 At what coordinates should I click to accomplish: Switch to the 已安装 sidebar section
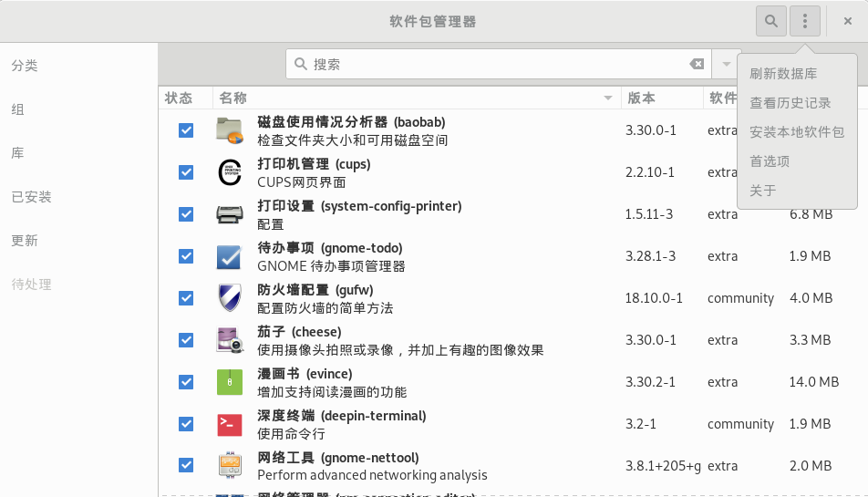31,197
